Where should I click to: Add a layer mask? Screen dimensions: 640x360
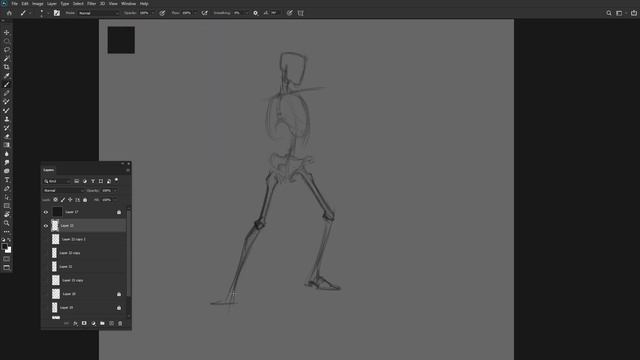[84, 323]
